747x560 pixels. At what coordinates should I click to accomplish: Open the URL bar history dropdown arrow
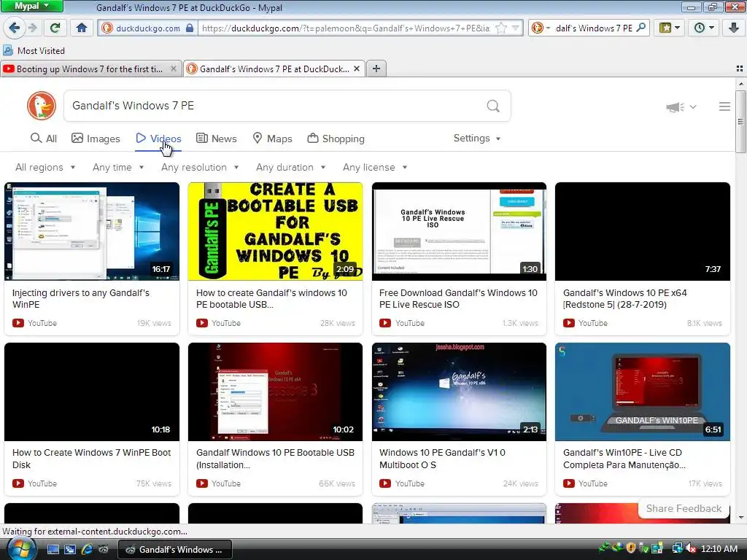click(x=516, y=28)
